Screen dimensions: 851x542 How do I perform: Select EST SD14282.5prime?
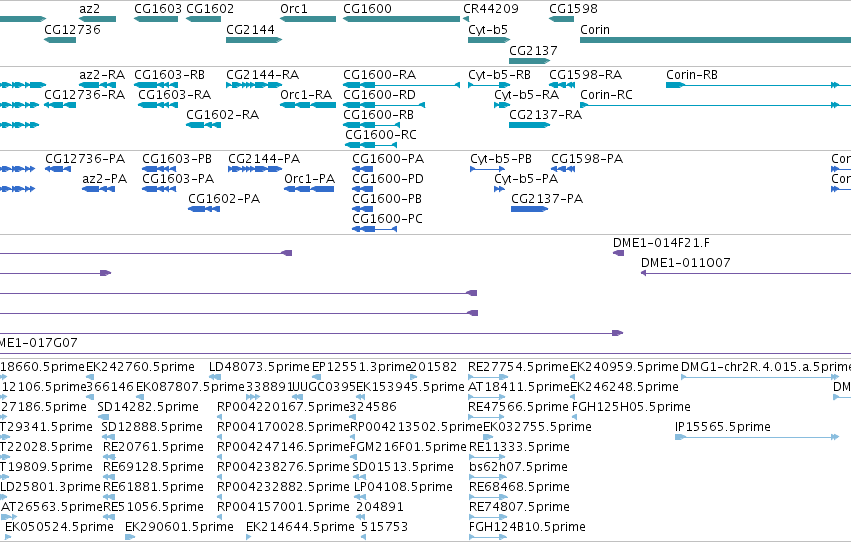tap(103, 417)
